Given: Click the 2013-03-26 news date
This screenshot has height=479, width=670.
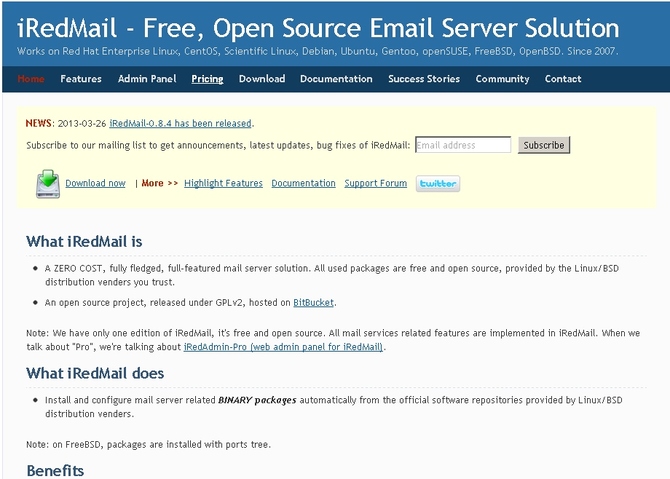Looking at the screenshot, I should point(82,123).
